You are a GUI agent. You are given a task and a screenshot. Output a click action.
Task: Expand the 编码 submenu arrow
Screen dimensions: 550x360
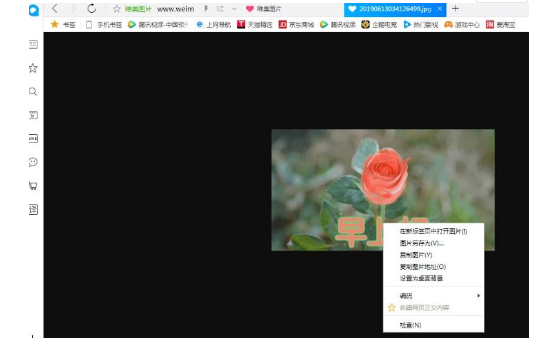tap(478, 296)
